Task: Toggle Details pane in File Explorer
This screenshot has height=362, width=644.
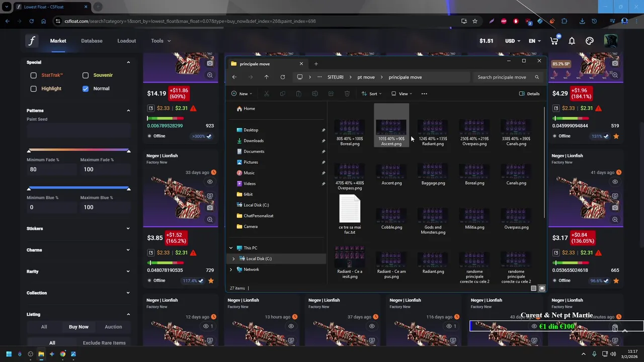Action: pos(529,94)
